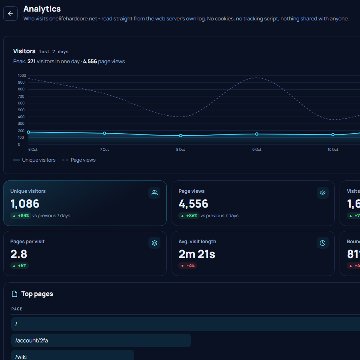Click the 2m 21s visit length value

tap(197, 254)
